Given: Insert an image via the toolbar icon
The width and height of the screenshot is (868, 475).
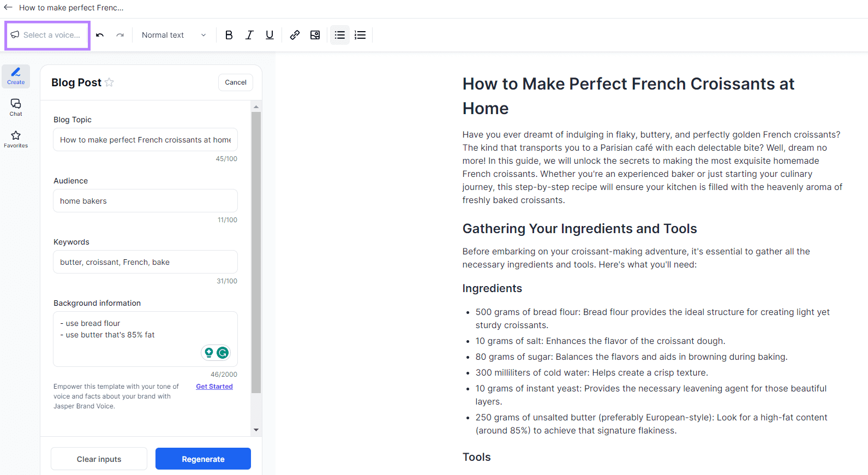Looking at the screenshot, I should [315, 34].
